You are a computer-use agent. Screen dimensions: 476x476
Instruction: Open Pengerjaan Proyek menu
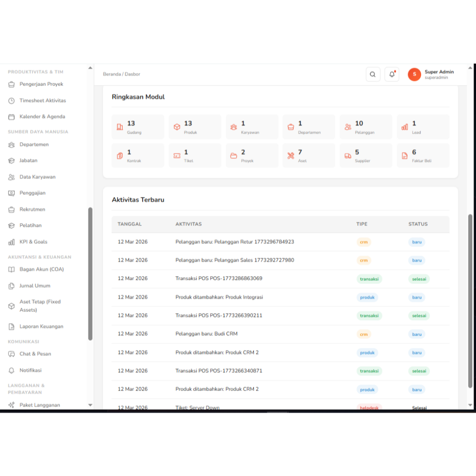coord(41,85)
